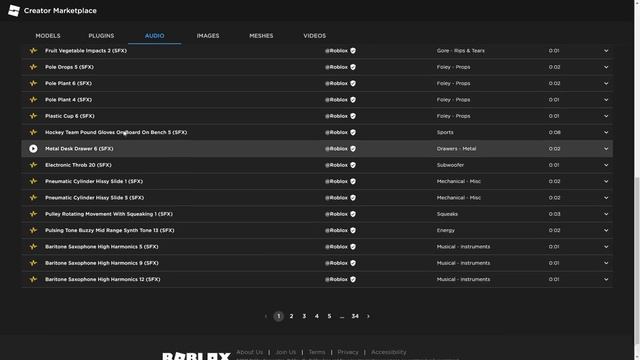The image size is (640, 360).
Task: Click waveform icon for Baritone Saxophone Harmonics 5
Action: pyautogui.click(x=33, y=247)
